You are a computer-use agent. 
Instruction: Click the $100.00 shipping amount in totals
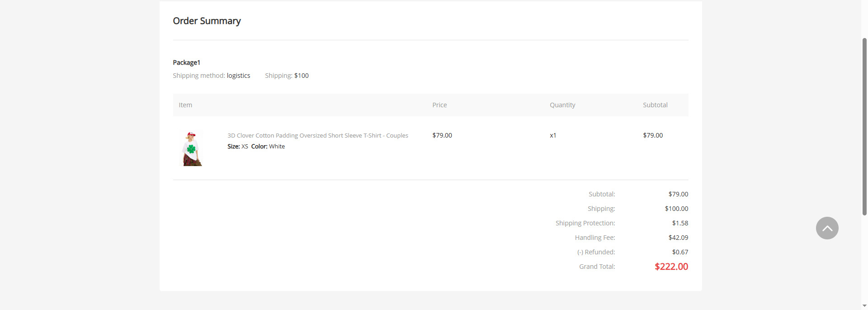(676, 209)
